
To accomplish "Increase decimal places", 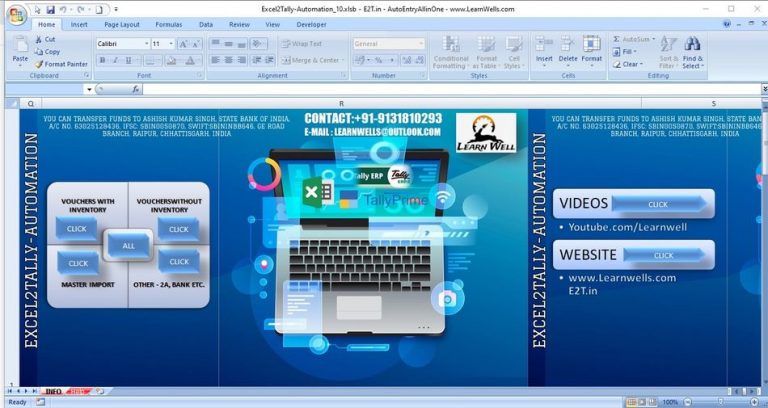I will [x=407, y=60].
